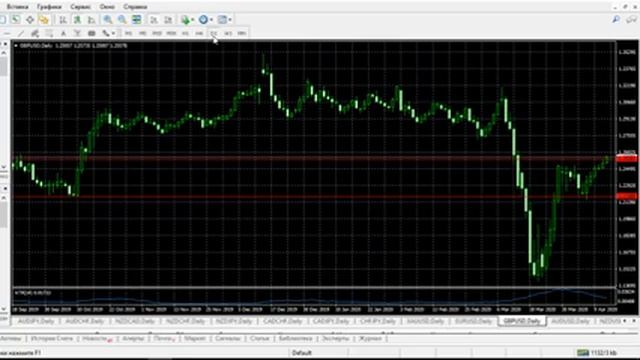Image resolution: width=640 pixels, height=360 pixels.
Task: Select the M30 timeframe
Action: (x=171, y=33)
